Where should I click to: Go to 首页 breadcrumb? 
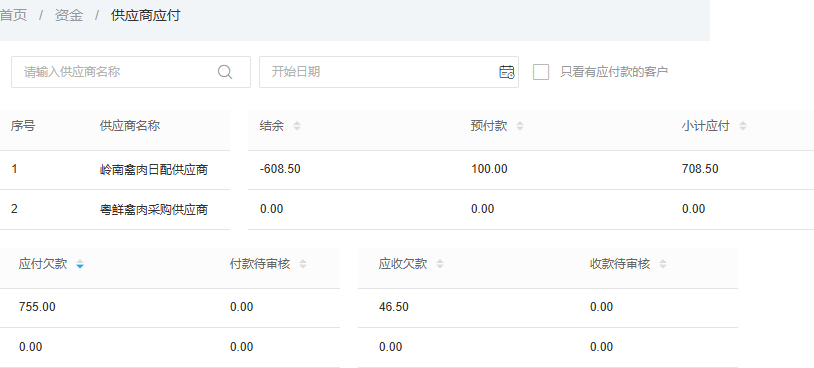click(x=13, y=16)
